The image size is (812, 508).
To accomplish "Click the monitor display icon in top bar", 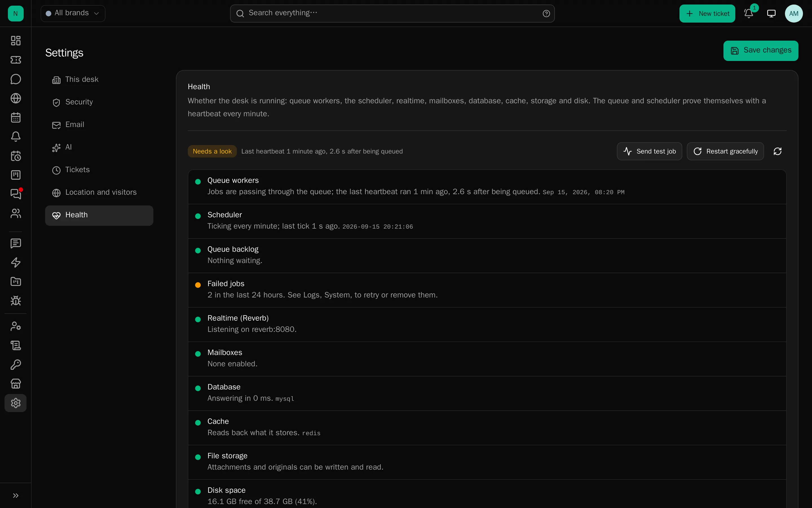I will 771,14.
